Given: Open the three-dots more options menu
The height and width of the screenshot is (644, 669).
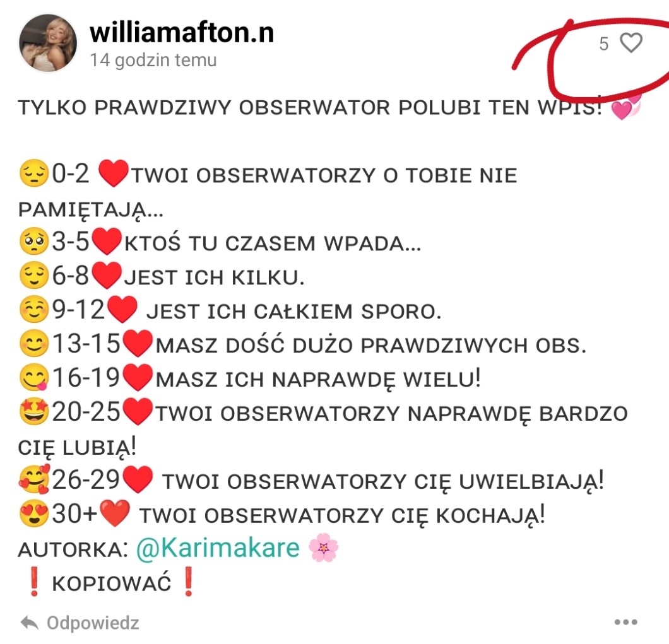Looking at the screenshot, I should (x=626, y=623).
